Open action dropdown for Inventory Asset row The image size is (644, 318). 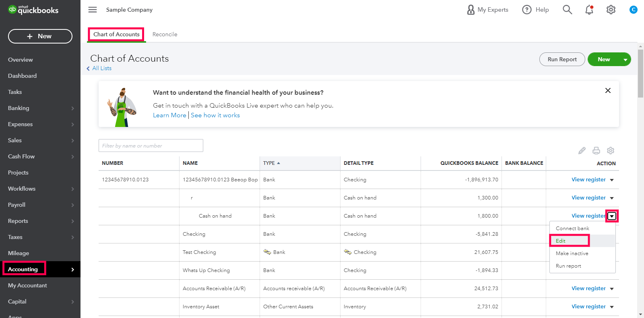(612, 307)
